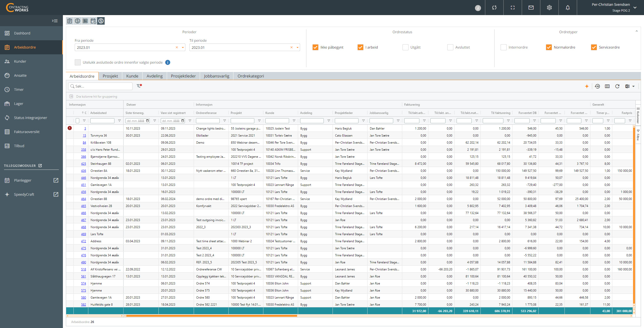Open the grid layout toolbar icon
Screen dimensions: 644x328
tap(85, 21)
